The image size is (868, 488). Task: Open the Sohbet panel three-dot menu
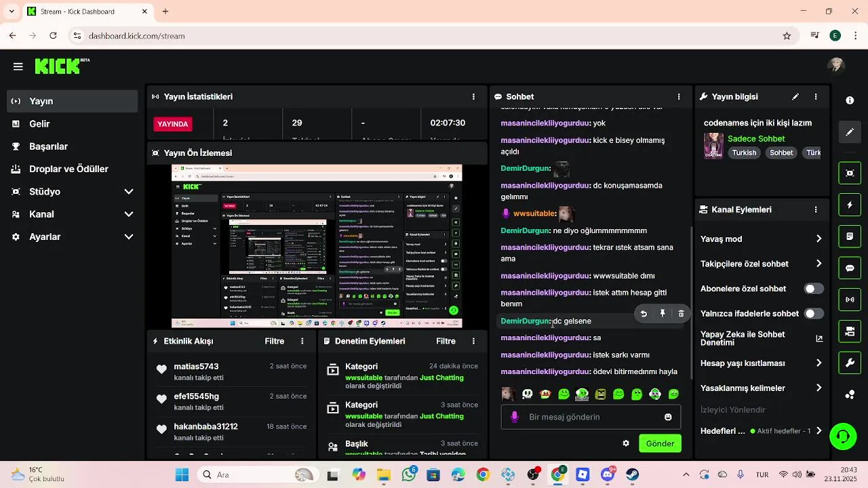[678, 97]
